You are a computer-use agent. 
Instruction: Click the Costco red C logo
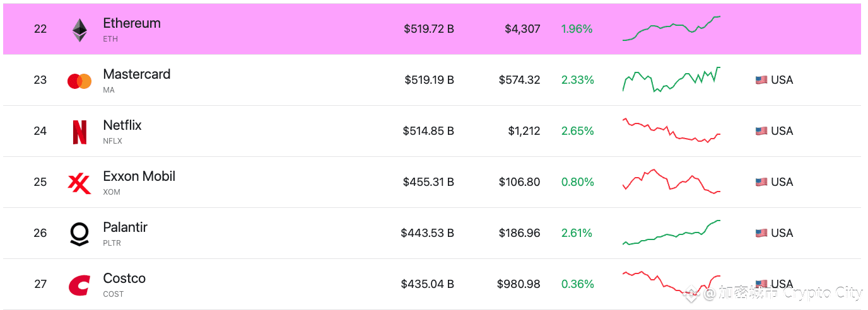[79, 285]
